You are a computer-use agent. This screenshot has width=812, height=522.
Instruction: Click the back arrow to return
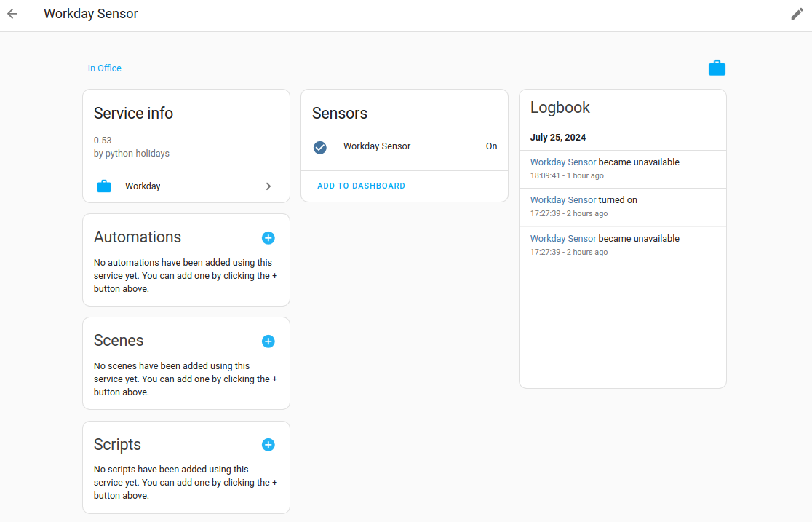click(12, 13)
